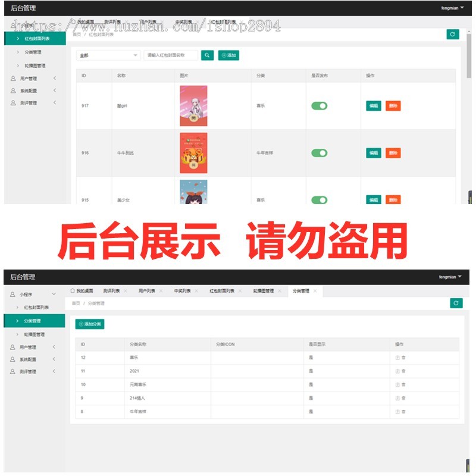The image size is (476, 476).
Task: Switch to the 我的桌面 tab on the 分类管理 page
Action: coord(82,291)
